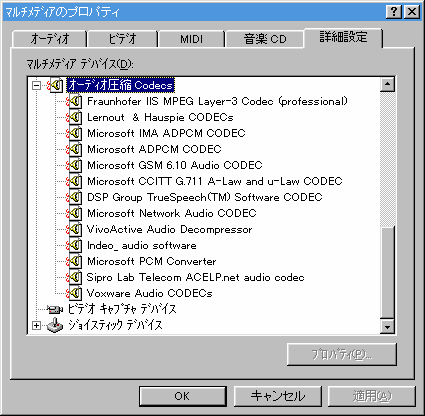Select the DSP Group TrueSpeech codec icon
Viewport: 425px width, 416px height.
point(74,197)
